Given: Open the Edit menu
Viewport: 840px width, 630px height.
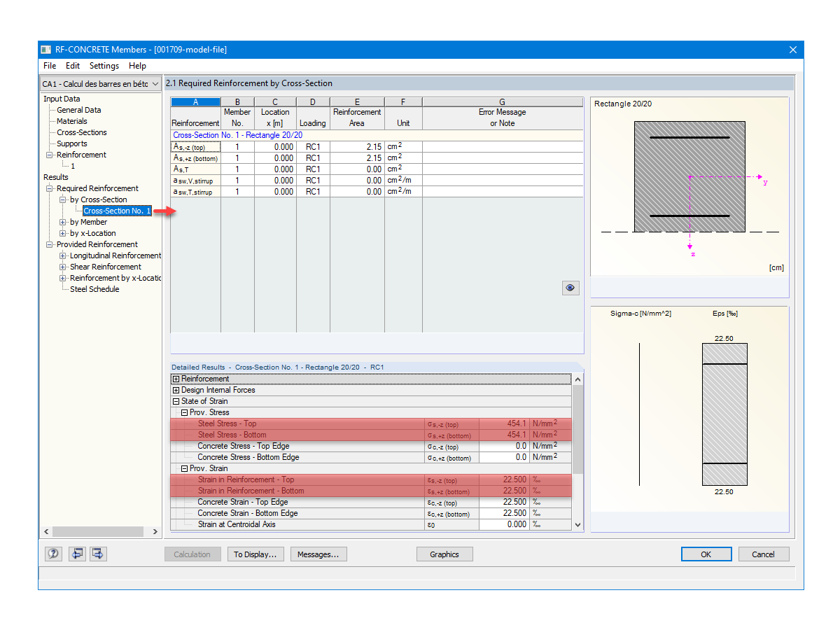Looking at the screenshot, I should [x=72, y=65].
